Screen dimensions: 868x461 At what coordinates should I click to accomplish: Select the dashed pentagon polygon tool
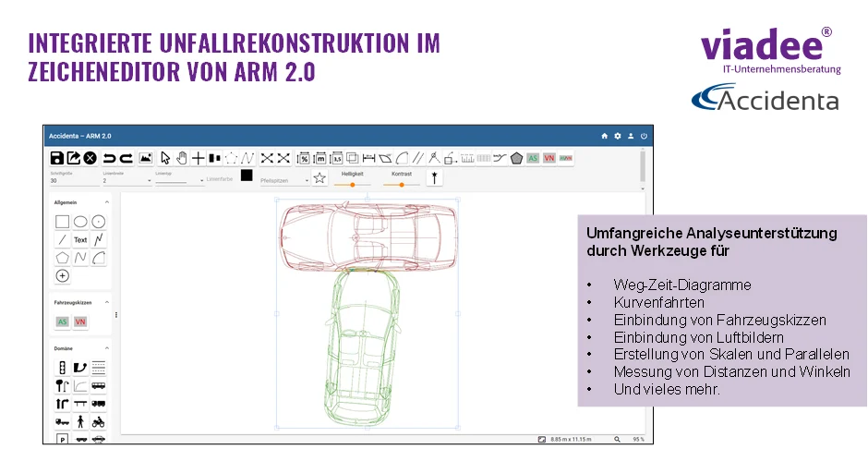coord(232,158)
